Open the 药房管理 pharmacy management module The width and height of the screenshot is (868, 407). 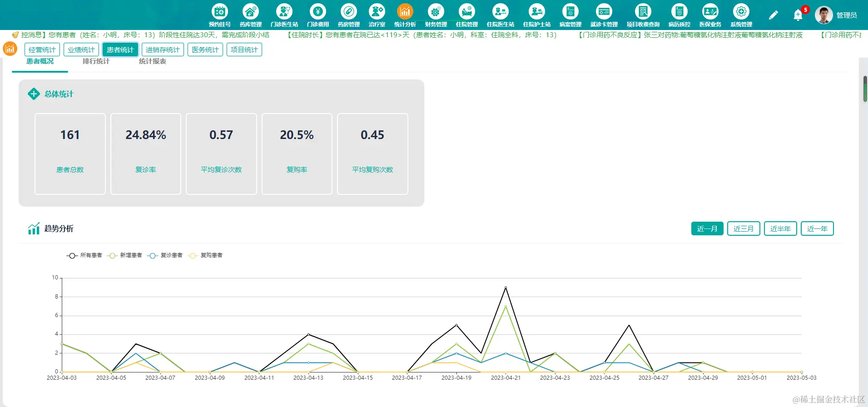(349, 15)
